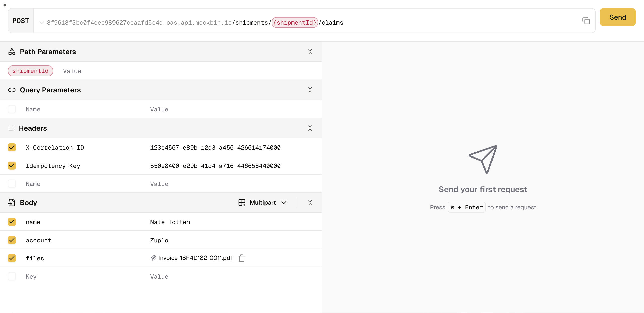Click the send paper-plane illustration icon
Viewport: 644px width, 313px height.
[x=483, y=159]
